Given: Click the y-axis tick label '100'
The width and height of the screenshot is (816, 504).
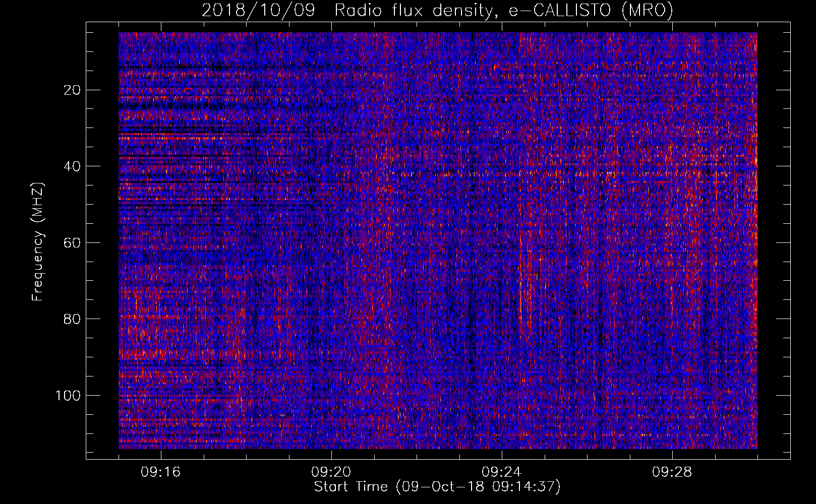Looking at the screenshot, I should (68, 396).
